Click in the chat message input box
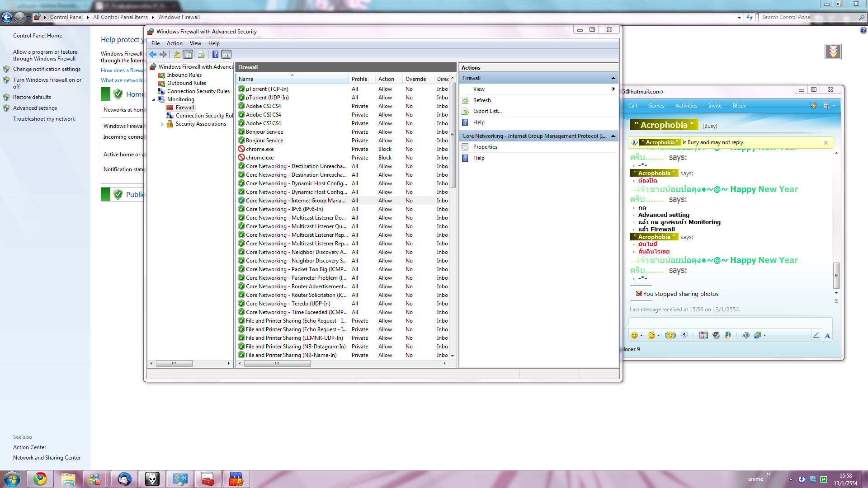 (x=728, y=322)
